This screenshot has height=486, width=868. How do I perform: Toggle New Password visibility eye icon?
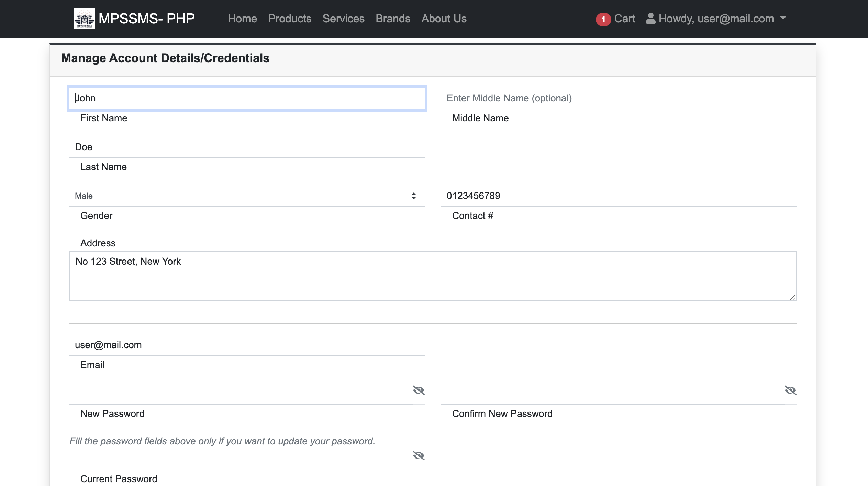[x=419, y=390]
